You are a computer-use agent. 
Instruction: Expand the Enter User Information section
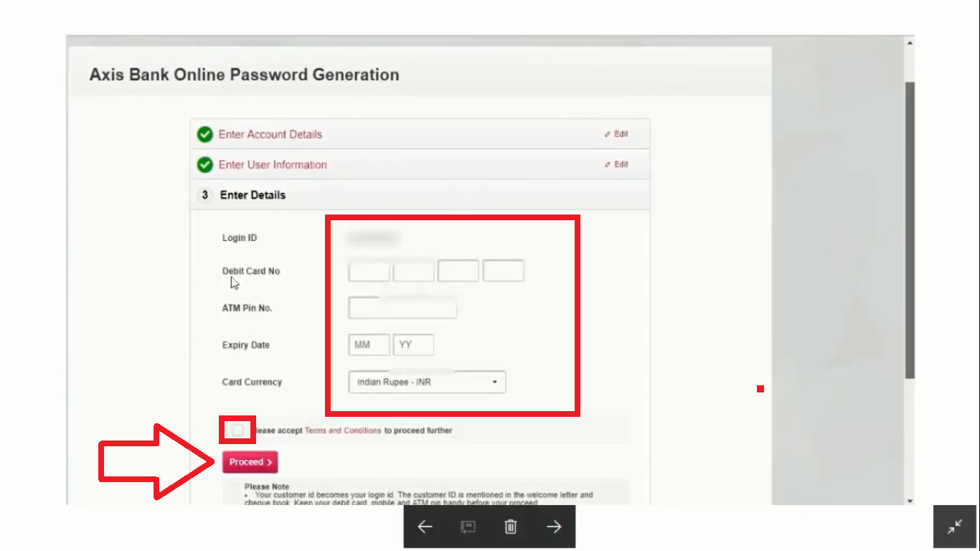(x=273, y=164)
